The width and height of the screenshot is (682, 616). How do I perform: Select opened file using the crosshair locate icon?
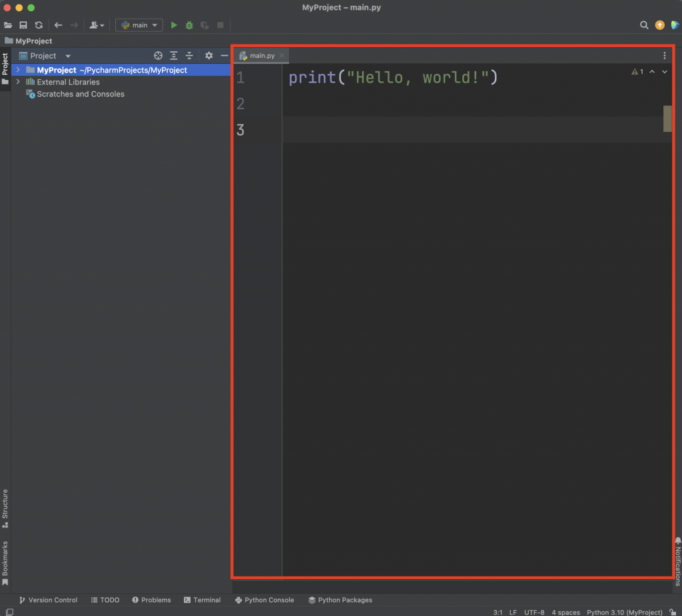point(158,56)
